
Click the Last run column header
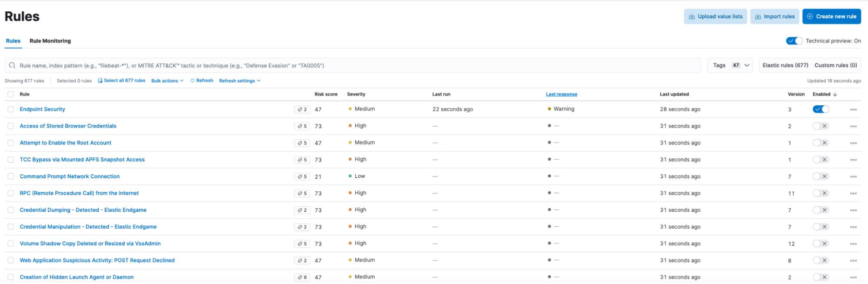[441, 94]
